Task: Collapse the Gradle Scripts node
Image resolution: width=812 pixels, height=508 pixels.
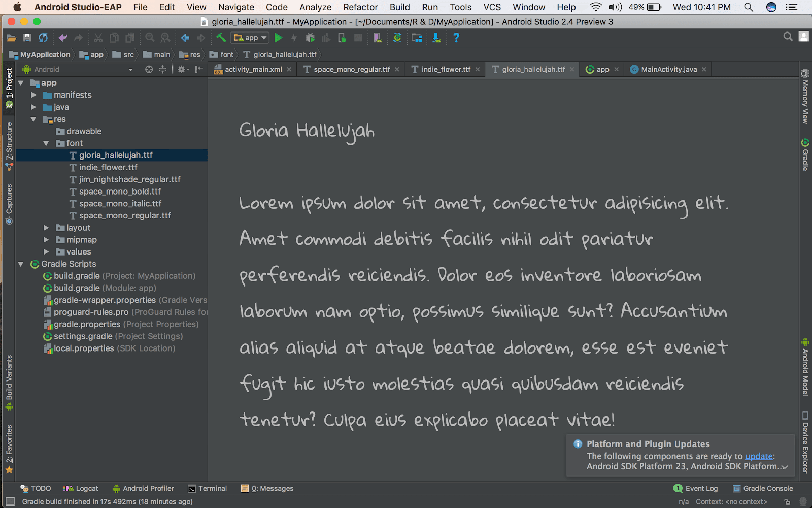Action: tap(21, 264)
